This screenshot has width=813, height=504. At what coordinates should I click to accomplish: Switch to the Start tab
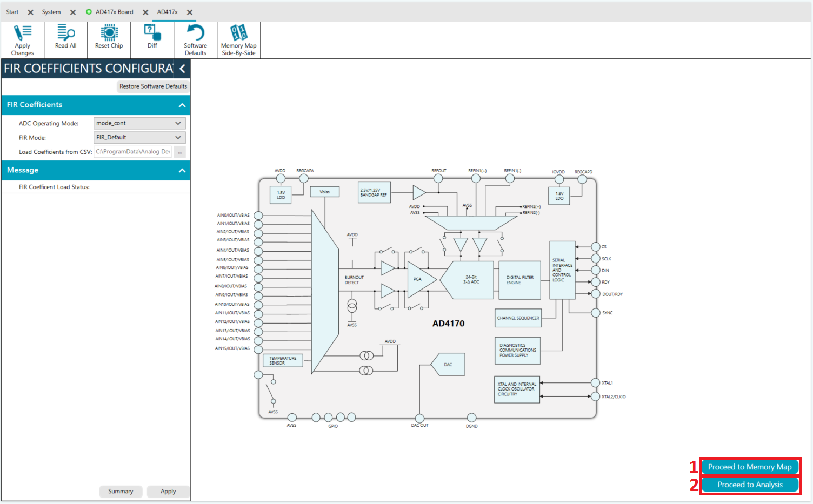coord(12,12)
